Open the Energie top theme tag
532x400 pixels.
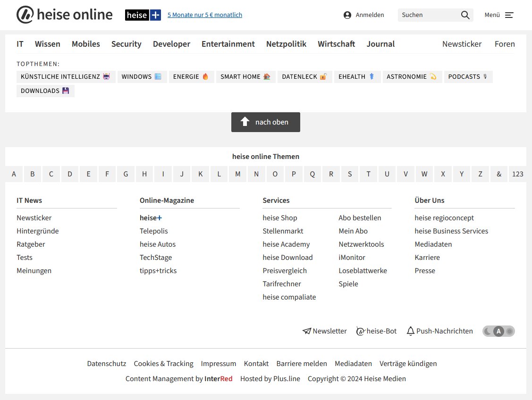[191, 76]
